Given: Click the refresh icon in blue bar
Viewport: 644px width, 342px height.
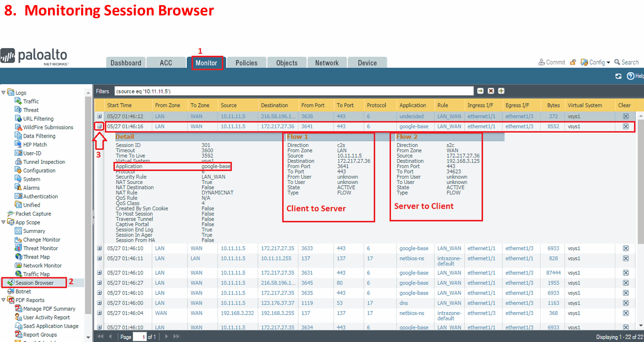Looking at the screenshot, I should tap(618, 76).
